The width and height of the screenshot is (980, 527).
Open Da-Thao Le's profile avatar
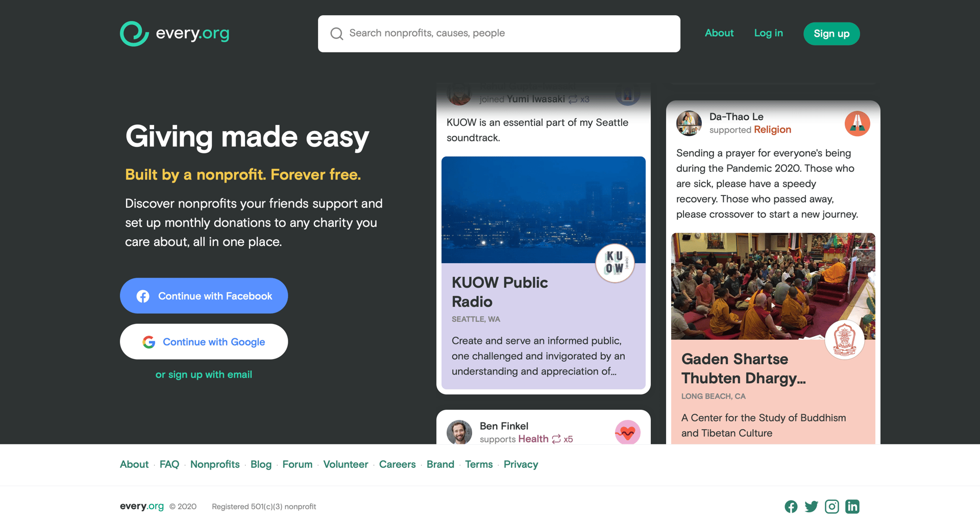[x=689, y=123]
